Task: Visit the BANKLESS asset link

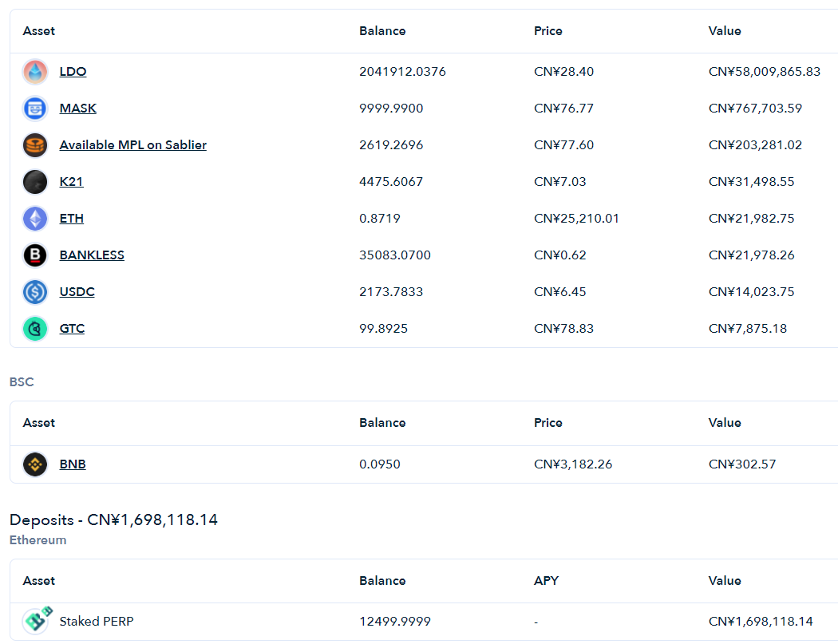Action: point(92,255)
